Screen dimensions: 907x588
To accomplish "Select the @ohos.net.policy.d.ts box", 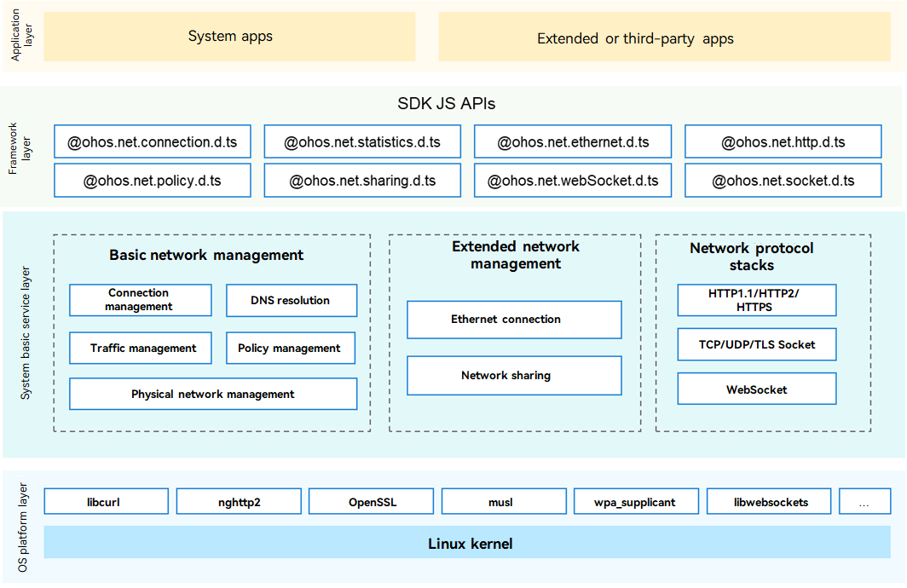I will [153, 181].
